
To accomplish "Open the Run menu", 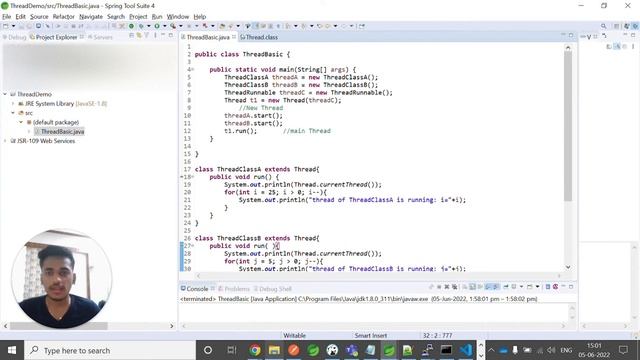I will click(157, 16).
